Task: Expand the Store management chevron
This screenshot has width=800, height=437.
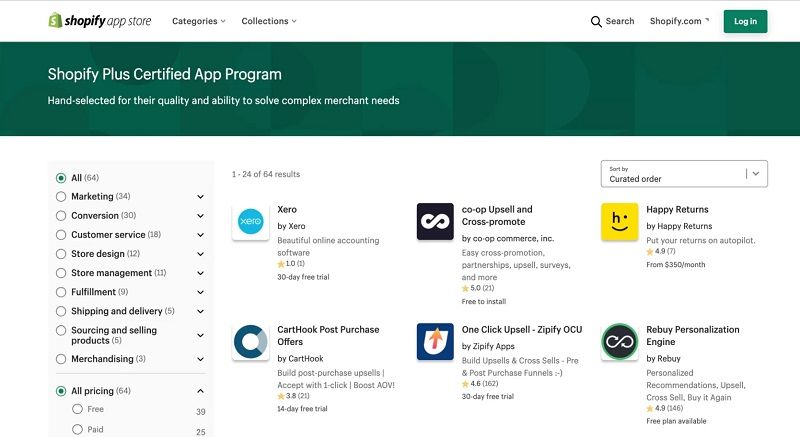Action: pyautogui.click(x=201, y=273)
